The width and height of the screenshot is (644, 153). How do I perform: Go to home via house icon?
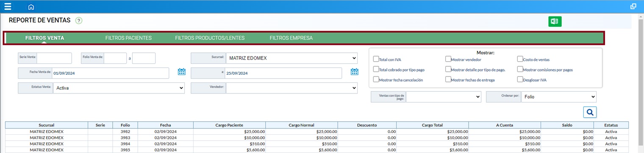pyautogui.click(x=31, y=7)
